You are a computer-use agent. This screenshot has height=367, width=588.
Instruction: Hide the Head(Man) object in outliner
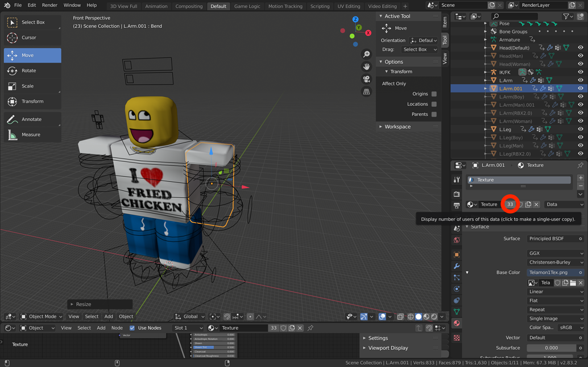(x=581, y=56)
